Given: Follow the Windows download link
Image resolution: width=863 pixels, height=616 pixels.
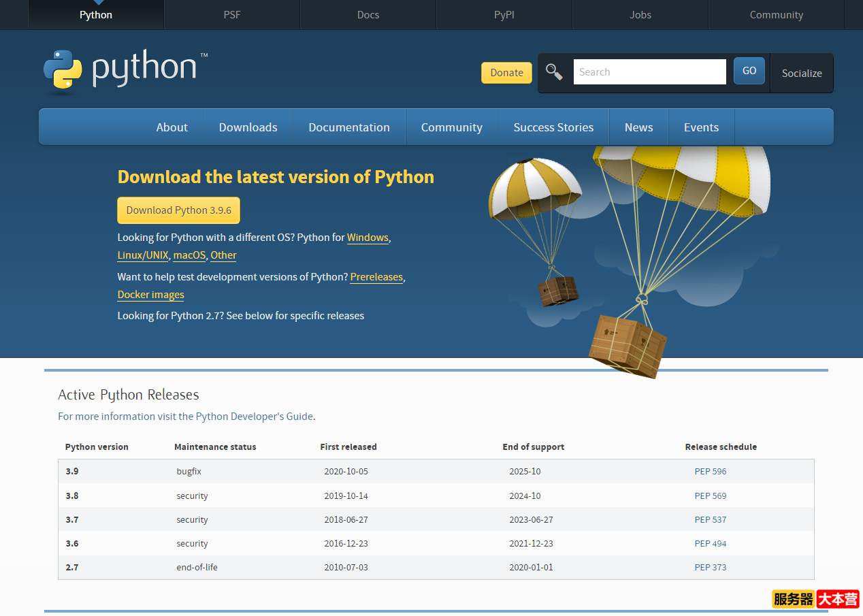Looking at the screenshot, I should [x=368, y=238].
